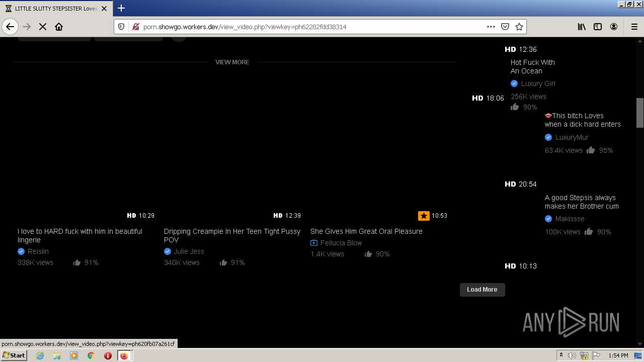Click the VIEW MORE link
This screenshot has height=362, width=644.
click(x=232, y=62)
